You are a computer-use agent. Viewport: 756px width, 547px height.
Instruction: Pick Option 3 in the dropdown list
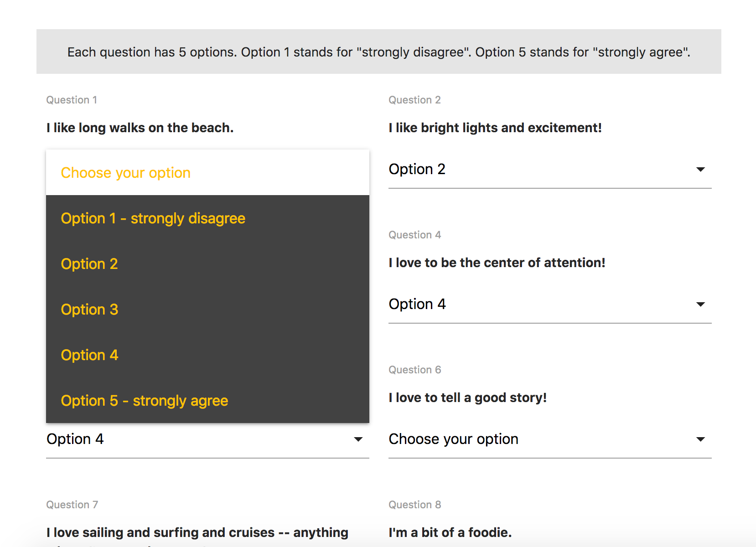pos(89,310)
